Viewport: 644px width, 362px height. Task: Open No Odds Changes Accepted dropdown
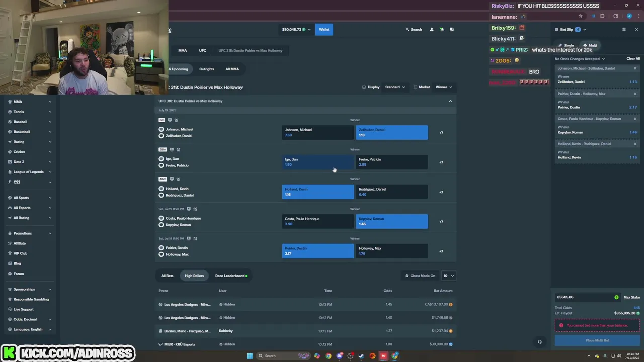point(580,59)
